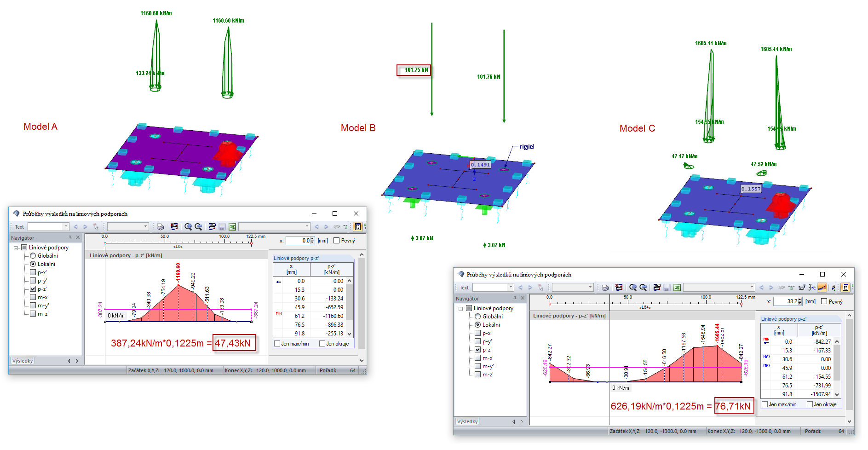Check Jen okraje in the L6 window
Image resolution: width=868 pixels, height=450 pixels.
(x=322, y=344)
